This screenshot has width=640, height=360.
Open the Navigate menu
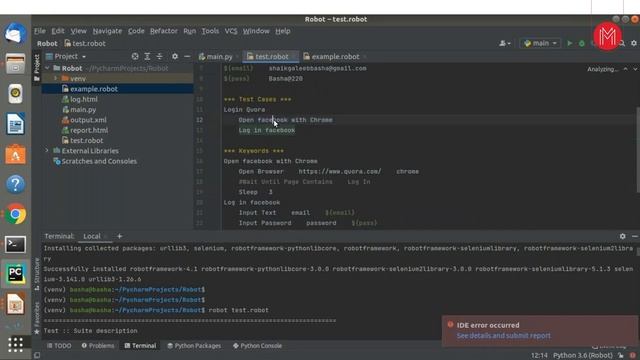click(107, 31)
